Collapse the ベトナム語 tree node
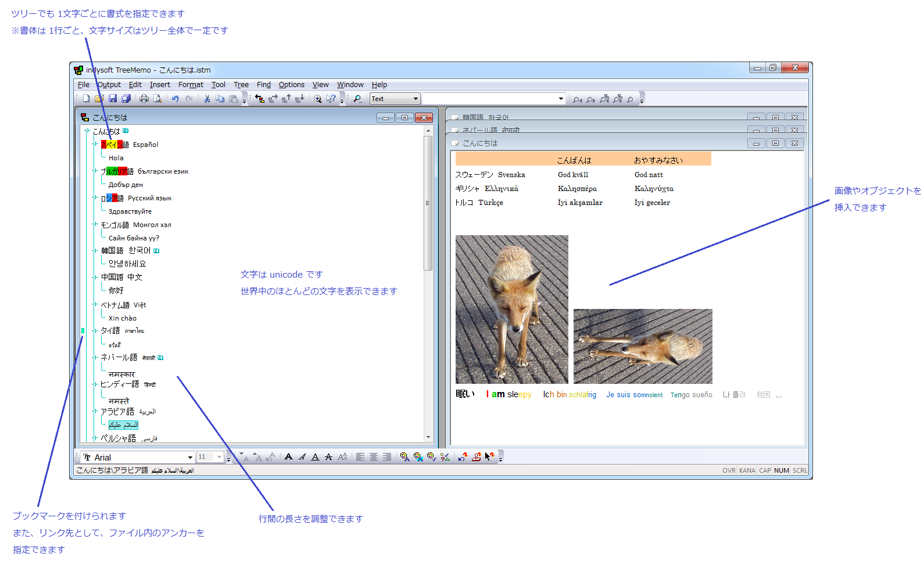The image size is (924, 561). pos(95,304)
